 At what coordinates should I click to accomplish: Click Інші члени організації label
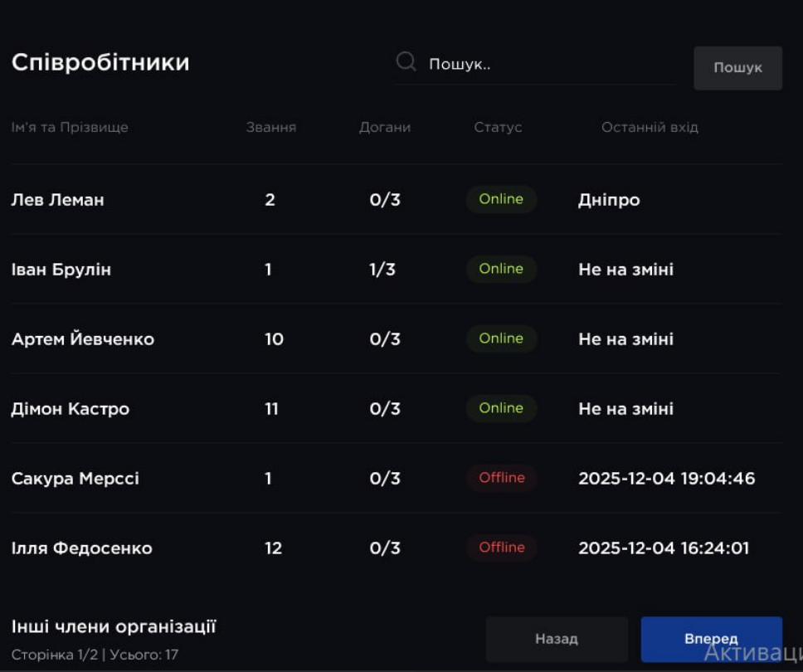tap(114, 626)
